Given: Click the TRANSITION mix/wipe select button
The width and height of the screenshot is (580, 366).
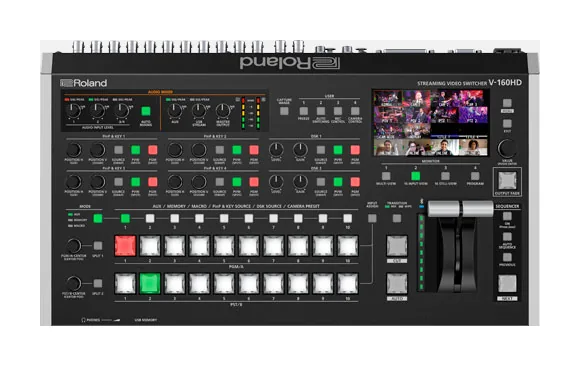Looking at the screenshot, I should pyautogui.click(x=397, y=218).
